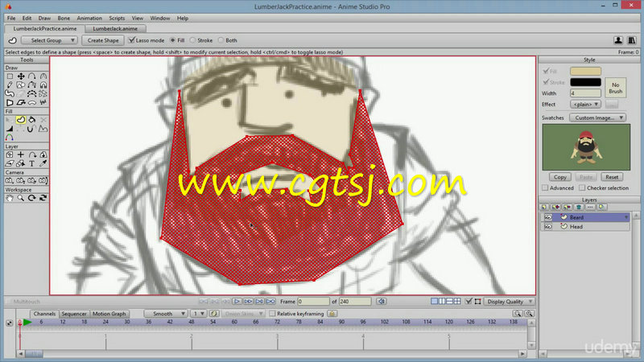This screenshot has height=362, width=644.
Task: Open the Effect plain dropdown
Action: (586, 105)
